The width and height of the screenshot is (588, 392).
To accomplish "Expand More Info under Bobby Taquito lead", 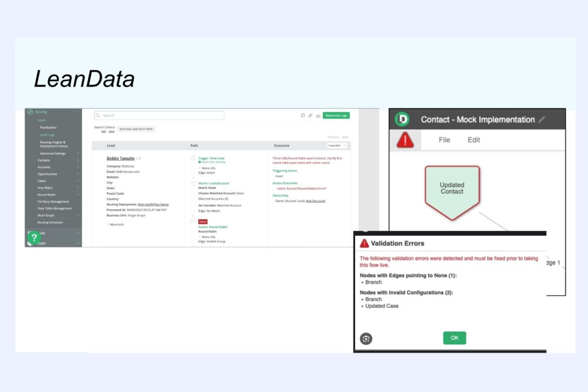I will click(116, 224).
